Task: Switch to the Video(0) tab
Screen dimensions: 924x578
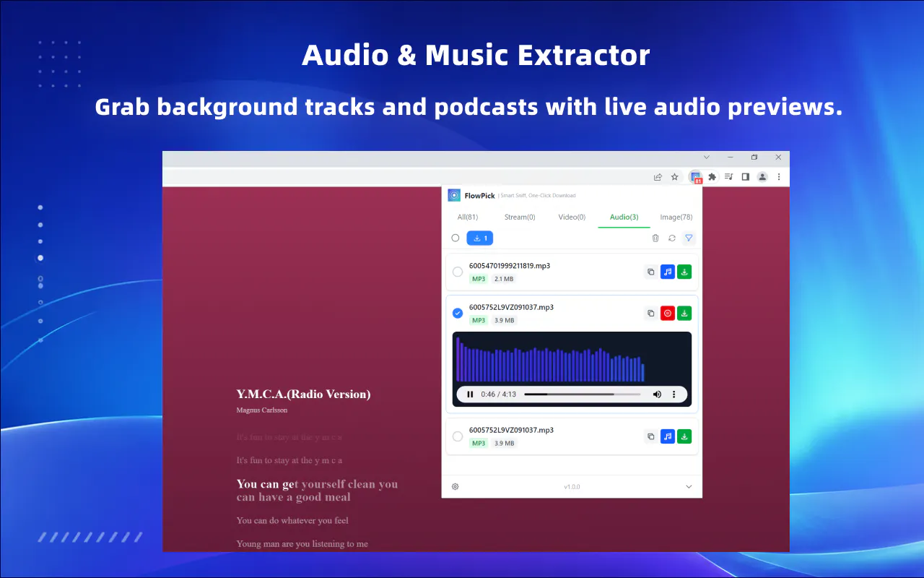Action: point(572,217)
